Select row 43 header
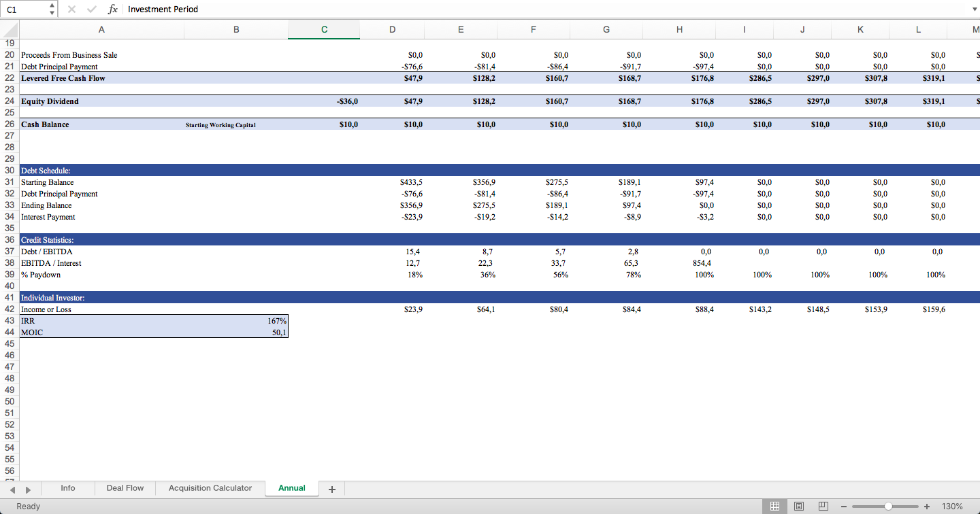The image size is (980, 514). point(9,321)
